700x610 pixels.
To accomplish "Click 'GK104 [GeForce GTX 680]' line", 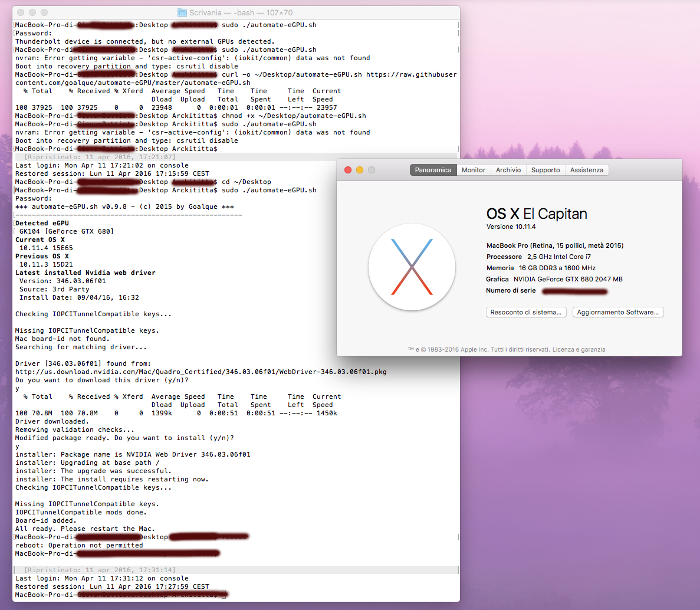I will 67,231.
